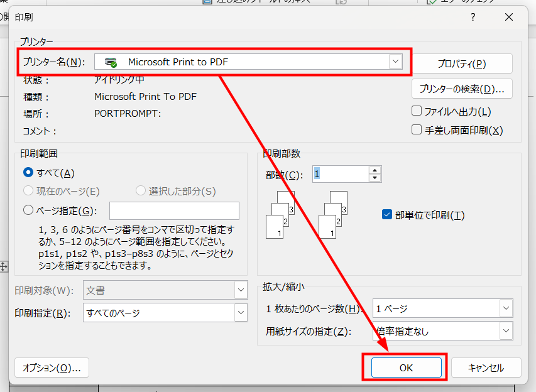The width and height of the screenshot is (536, 392).
Task: Click the help question mark icon
Action: pos(473,17)
